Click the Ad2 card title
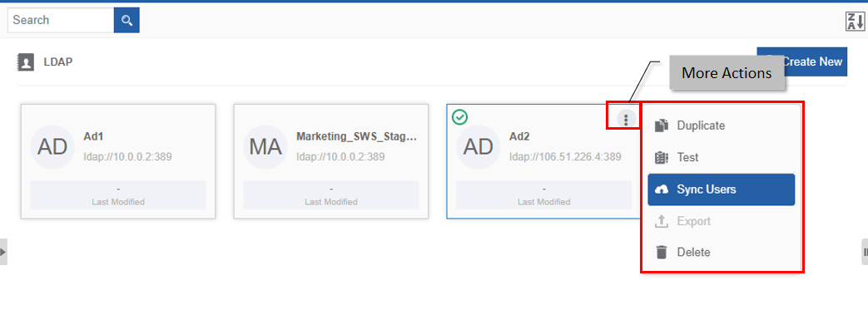The image size is (868, 310). click(519, 136)
